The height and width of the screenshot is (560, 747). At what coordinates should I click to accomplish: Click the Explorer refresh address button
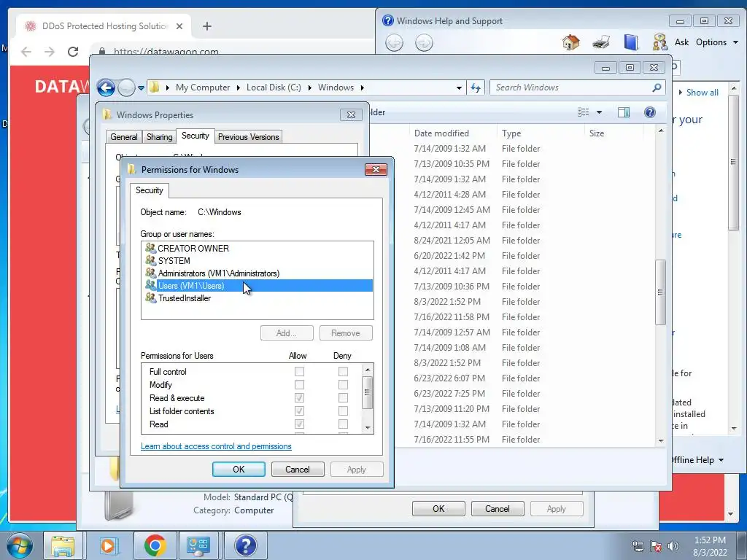point(476,87)
